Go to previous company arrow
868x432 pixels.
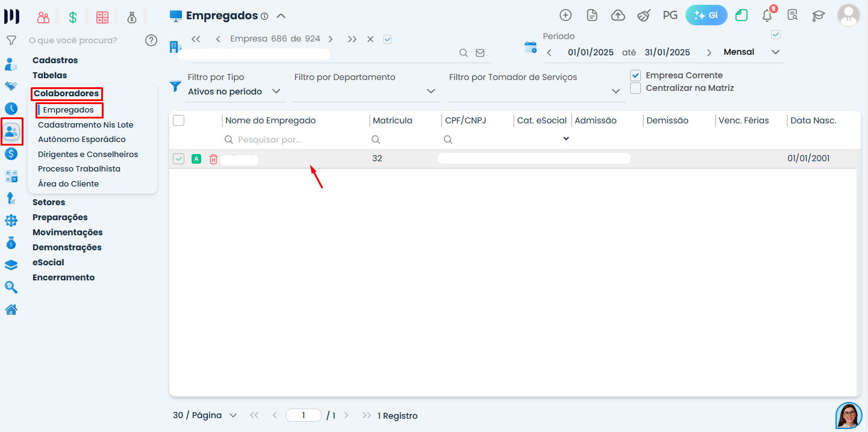[217, 39]
